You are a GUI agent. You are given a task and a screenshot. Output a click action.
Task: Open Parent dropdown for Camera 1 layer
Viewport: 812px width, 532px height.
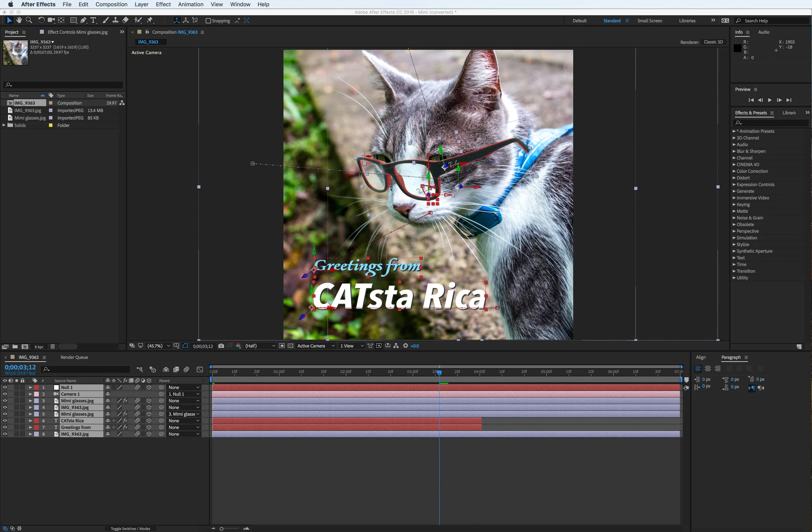tap(184, 394)
